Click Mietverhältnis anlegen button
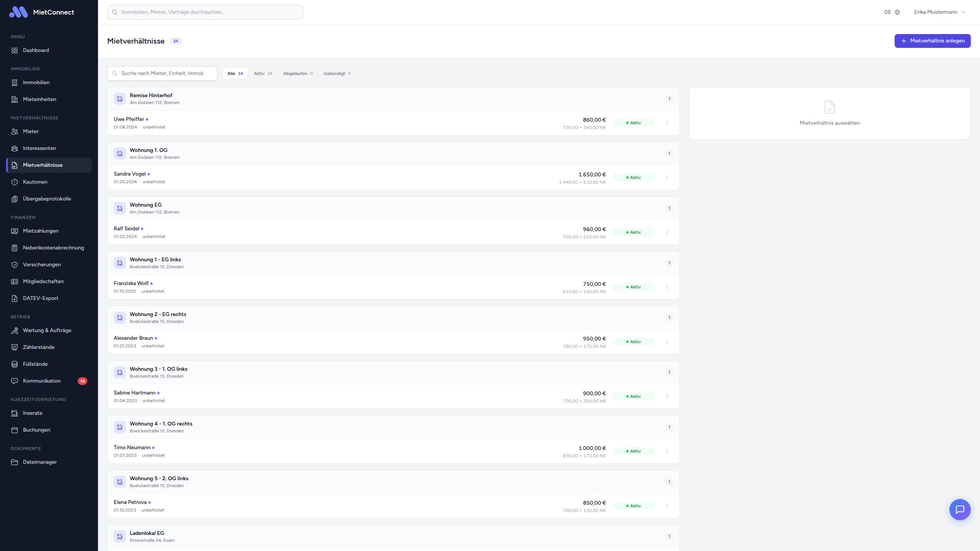980x551 pixels. tap(932, 41)
